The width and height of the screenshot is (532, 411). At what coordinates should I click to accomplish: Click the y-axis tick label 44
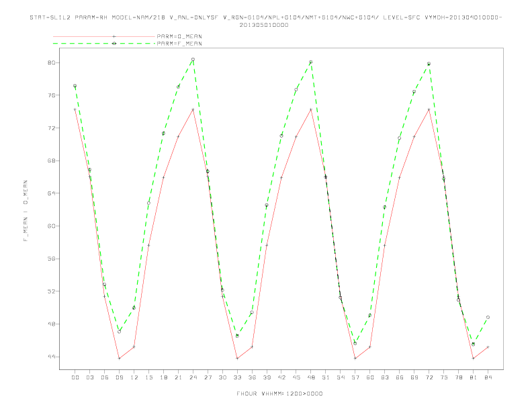click(51, 357)
